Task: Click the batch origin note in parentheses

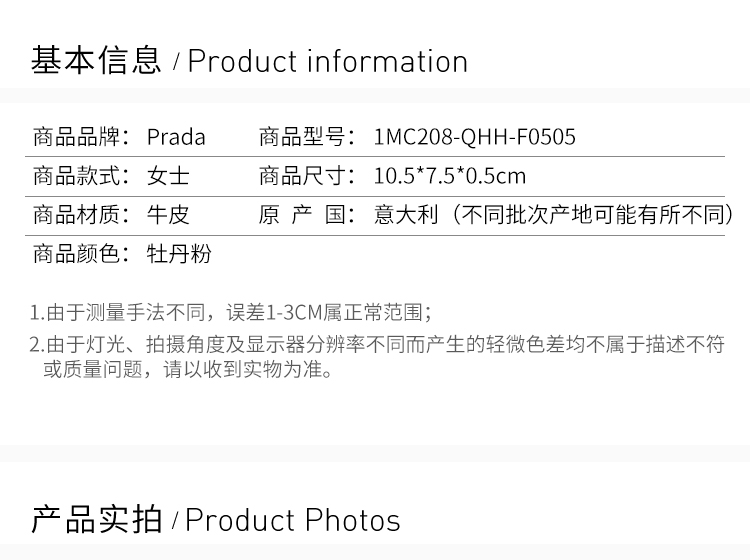Action: coord(592,215)
